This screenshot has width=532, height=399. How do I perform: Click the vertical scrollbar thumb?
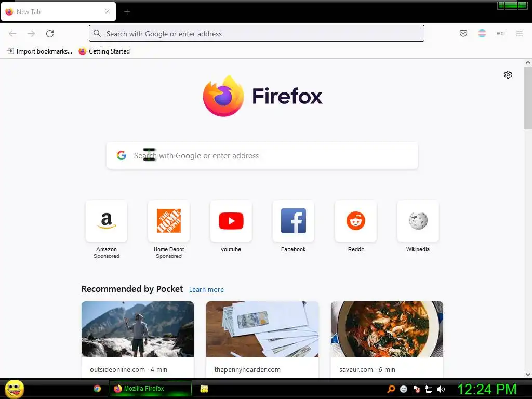click(528, 98)
